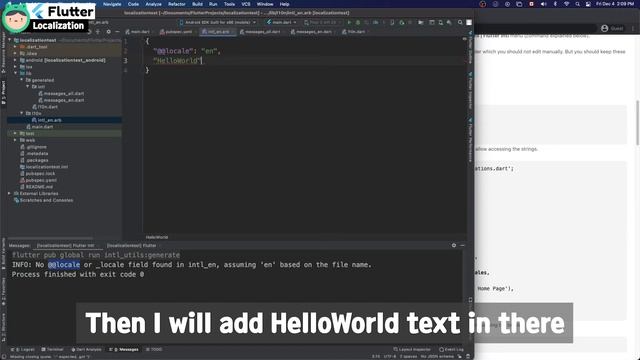
Task: Click the "HelloWorld" line in editor
Action: [x=178, y=61]
